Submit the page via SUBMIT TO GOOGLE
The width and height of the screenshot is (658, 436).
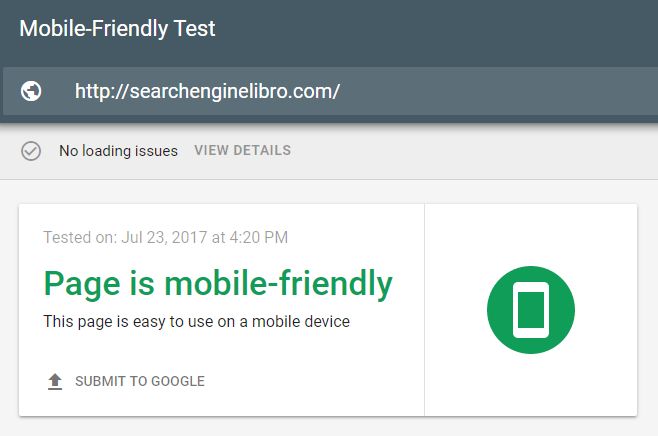pos(140,381)
